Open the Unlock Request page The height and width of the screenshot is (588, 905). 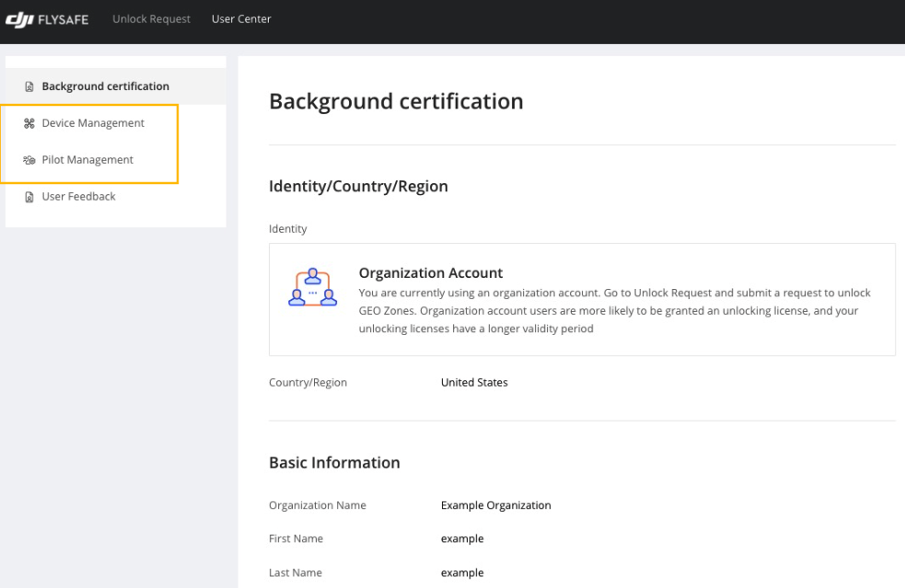(151, 19)
